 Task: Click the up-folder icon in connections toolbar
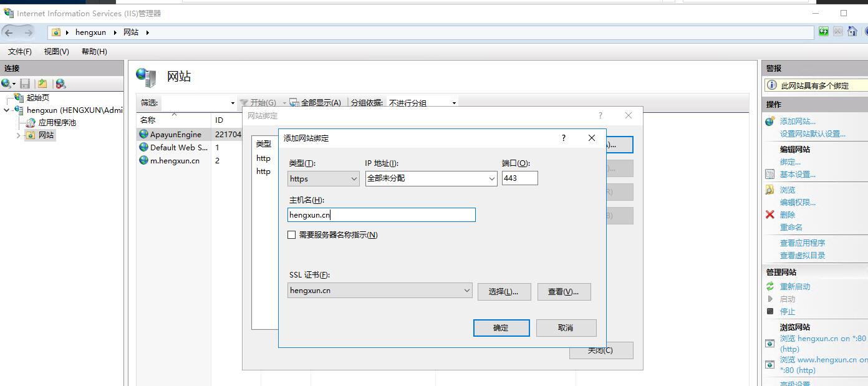tap(42, 84)
